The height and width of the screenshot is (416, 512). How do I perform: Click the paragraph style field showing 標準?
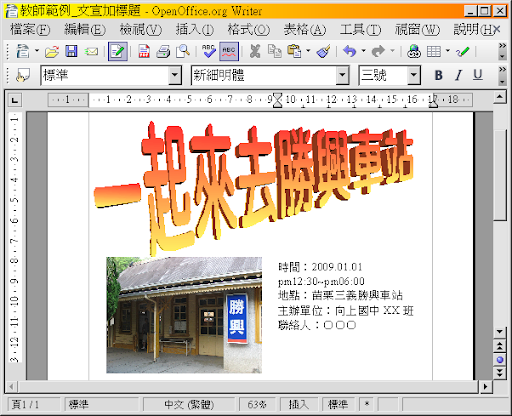(x=105, y=75)
